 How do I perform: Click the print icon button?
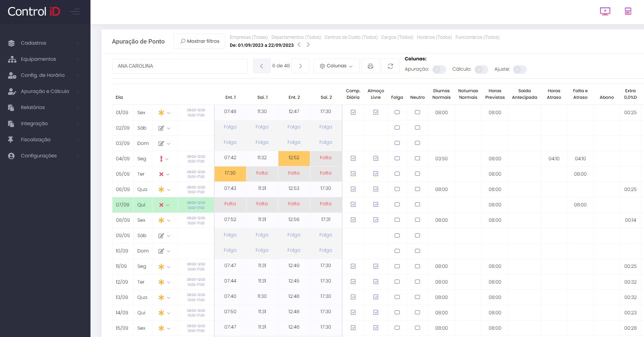(x=370, y=66)
